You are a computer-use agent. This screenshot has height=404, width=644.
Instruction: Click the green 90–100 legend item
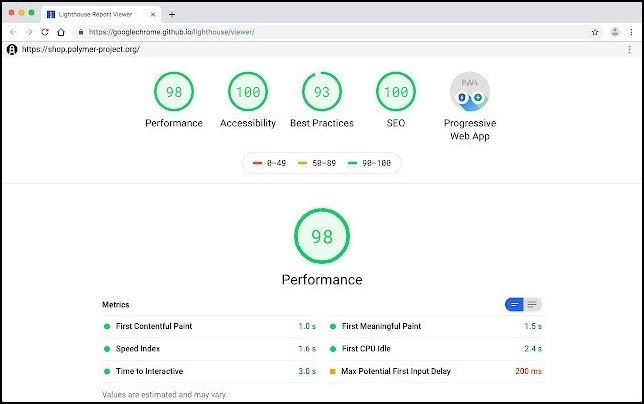tap(369, 163)
